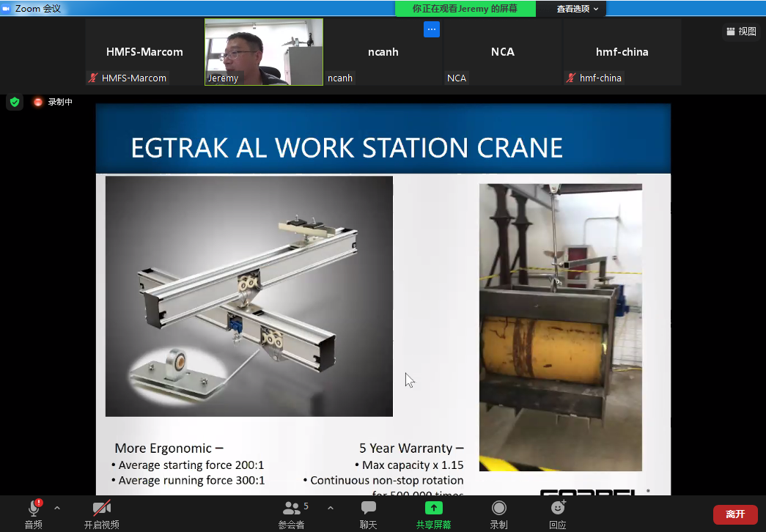Select Jeremy's video thumbnail

click(x=263, y=51)
